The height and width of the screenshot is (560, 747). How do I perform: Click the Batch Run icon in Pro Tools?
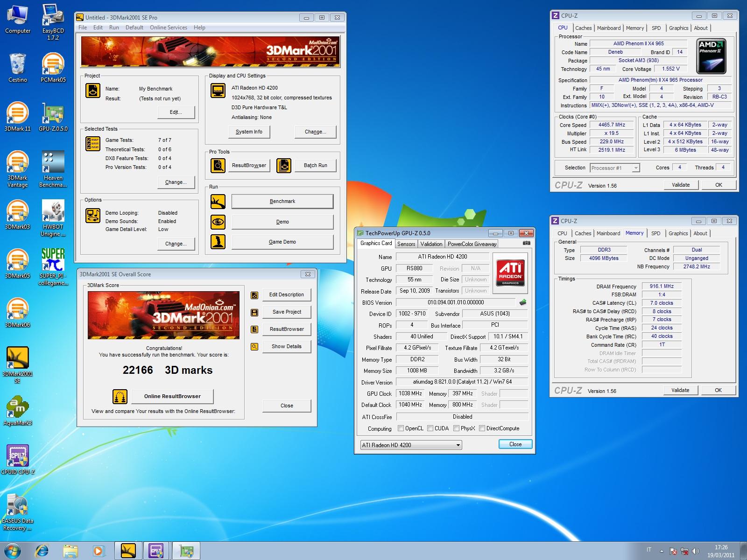pos(284,165)
